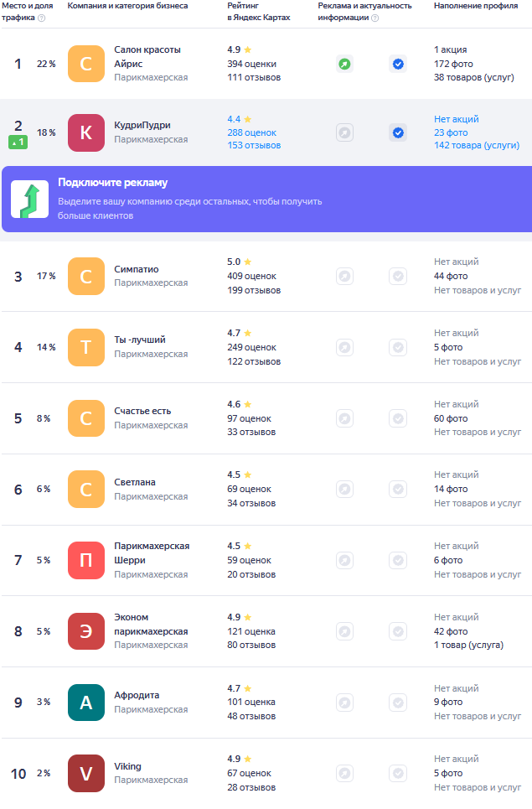Click the blue verified checkmark for Салон красоты Айрис
532x809 pixels.
[x=398, y=64]
